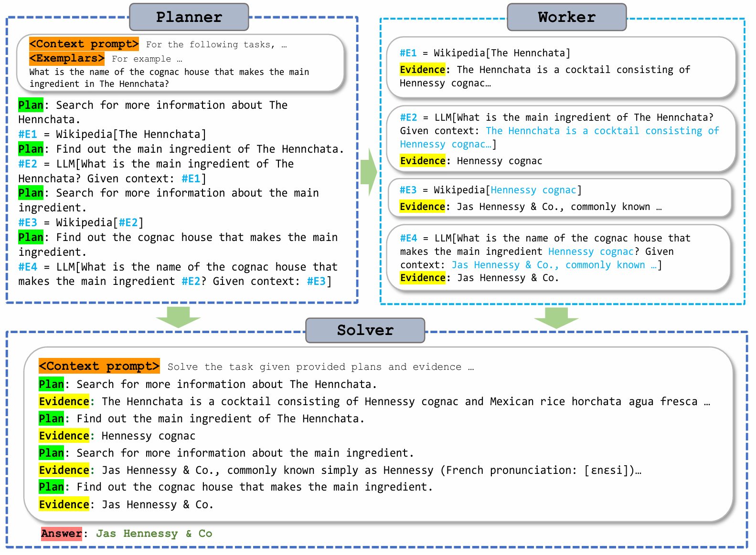Click the question 'What is the name of the cognac house' in the Planner prompt box
Screen dimensions: 756x555
tap(169, 78)
